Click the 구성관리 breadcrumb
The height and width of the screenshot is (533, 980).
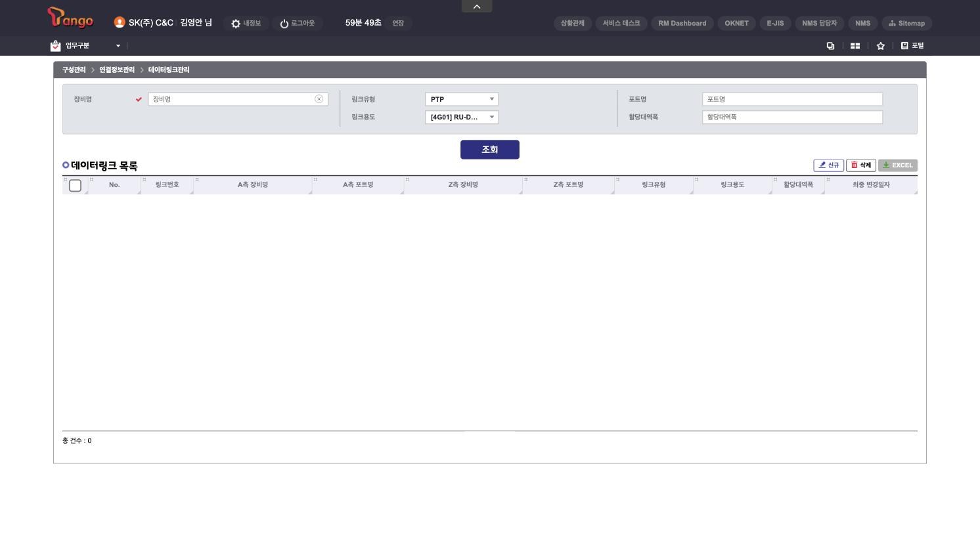click(74, 70)
